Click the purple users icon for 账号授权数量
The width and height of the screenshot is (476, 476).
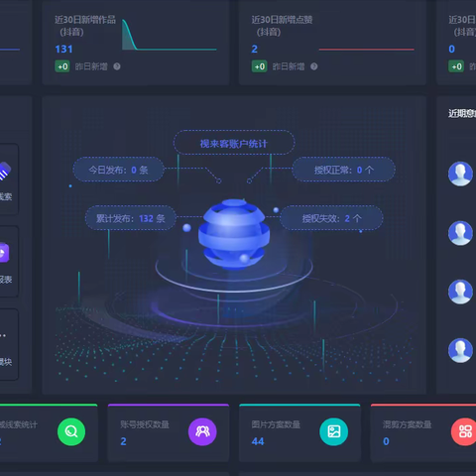pyautogui.click(x=202, y=431)
